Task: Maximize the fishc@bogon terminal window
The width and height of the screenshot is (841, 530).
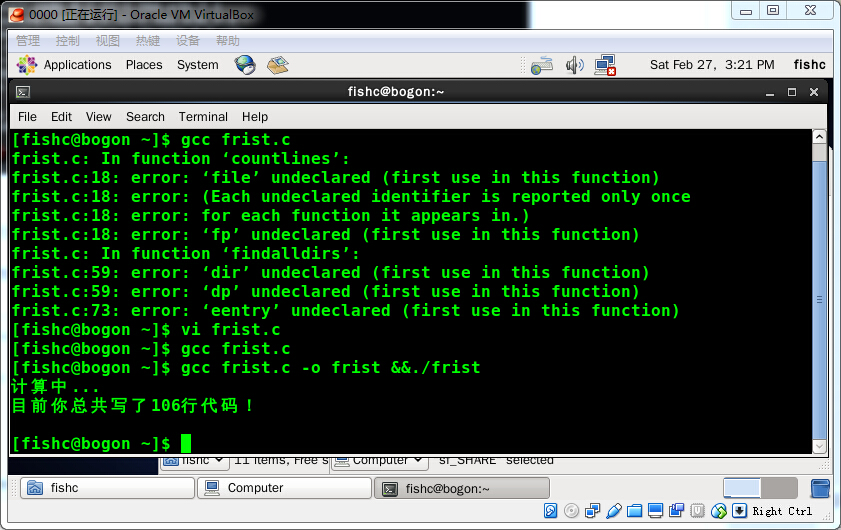Action: coord(792,92)
